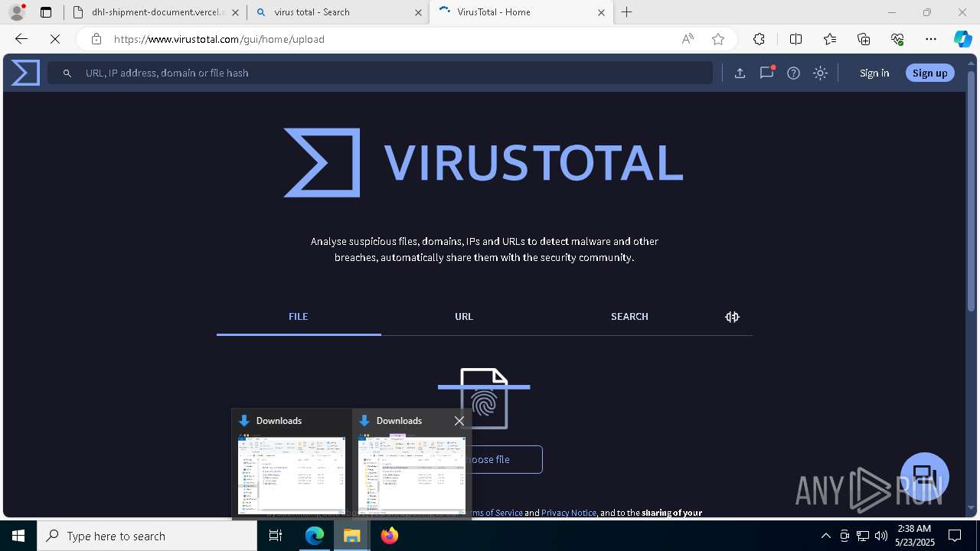Close the second Downloads preview
This screenshot has width=980, height=551.
(459, 421)
